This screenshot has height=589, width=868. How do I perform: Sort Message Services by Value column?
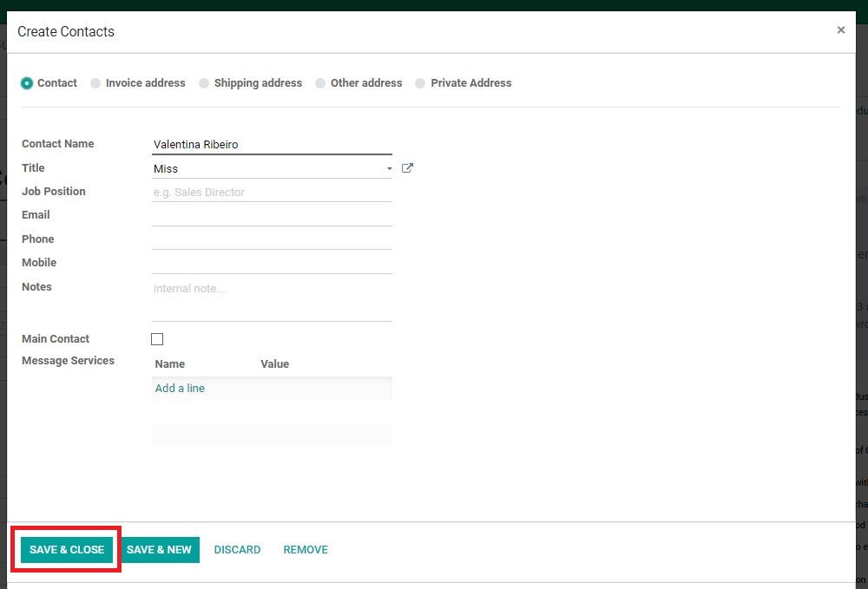click(275, 364)
